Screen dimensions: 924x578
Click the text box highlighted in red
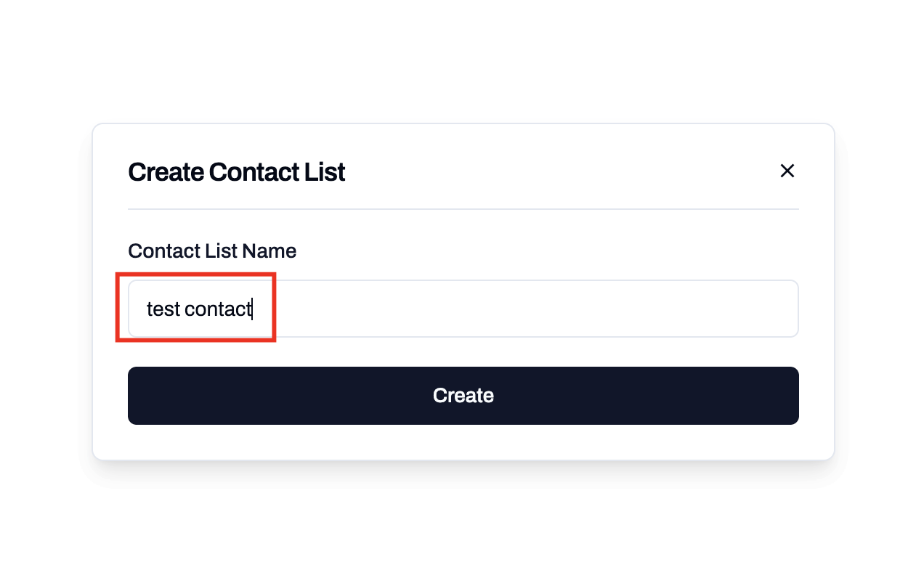(196, 308)
